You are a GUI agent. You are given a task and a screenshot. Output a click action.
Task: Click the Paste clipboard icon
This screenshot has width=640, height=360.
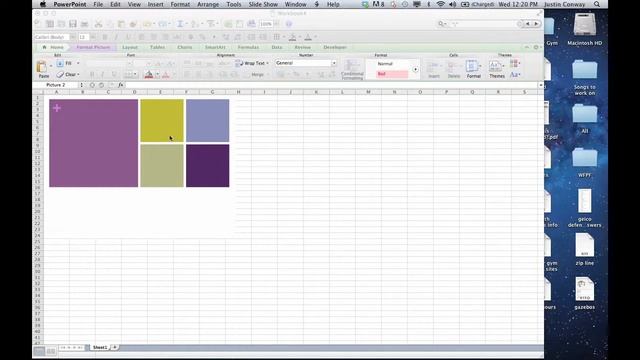42,67
